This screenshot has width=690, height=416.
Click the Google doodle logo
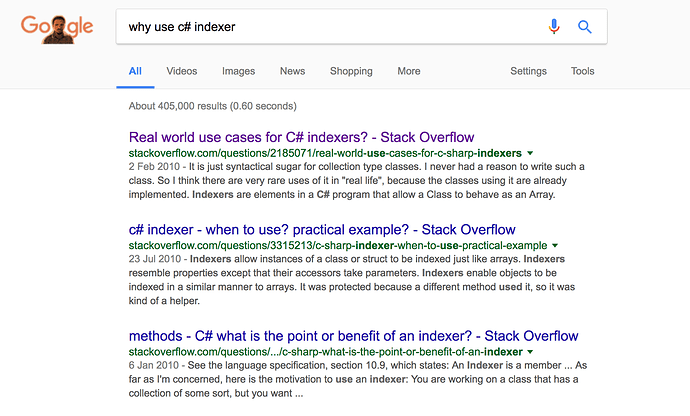point(57,28)
